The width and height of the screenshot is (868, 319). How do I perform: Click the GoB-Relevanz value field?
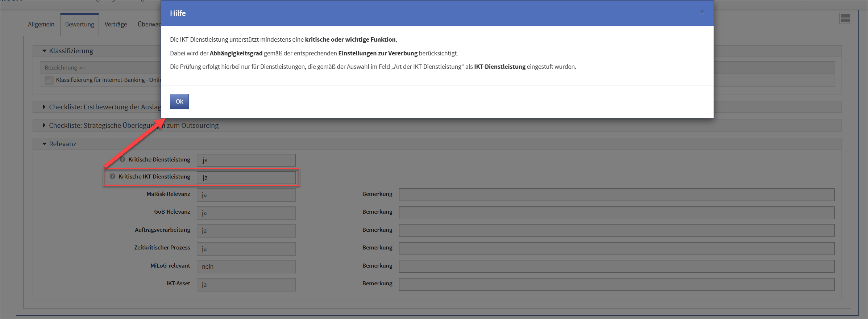pyautogui.click(x=246, y=213)
